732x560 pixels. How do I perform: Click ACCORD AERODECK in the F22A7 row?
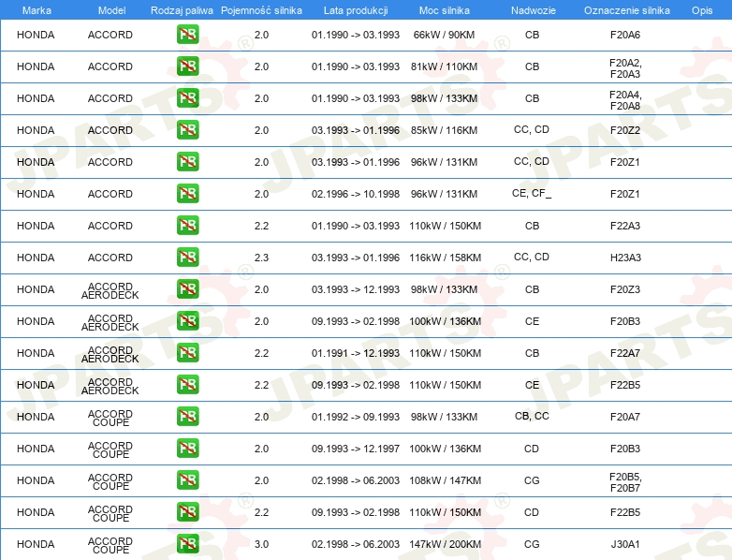[110, 355]
